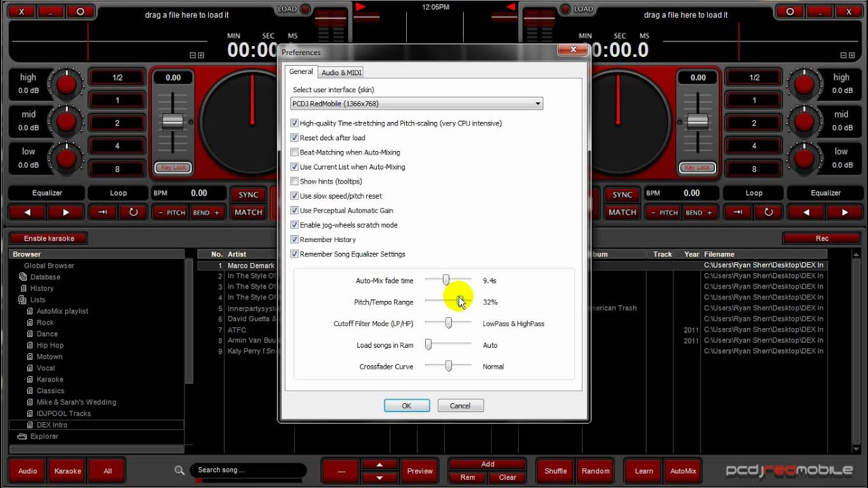
Task: Toggle Use slow speed/pitch reset
Action: 294,196
